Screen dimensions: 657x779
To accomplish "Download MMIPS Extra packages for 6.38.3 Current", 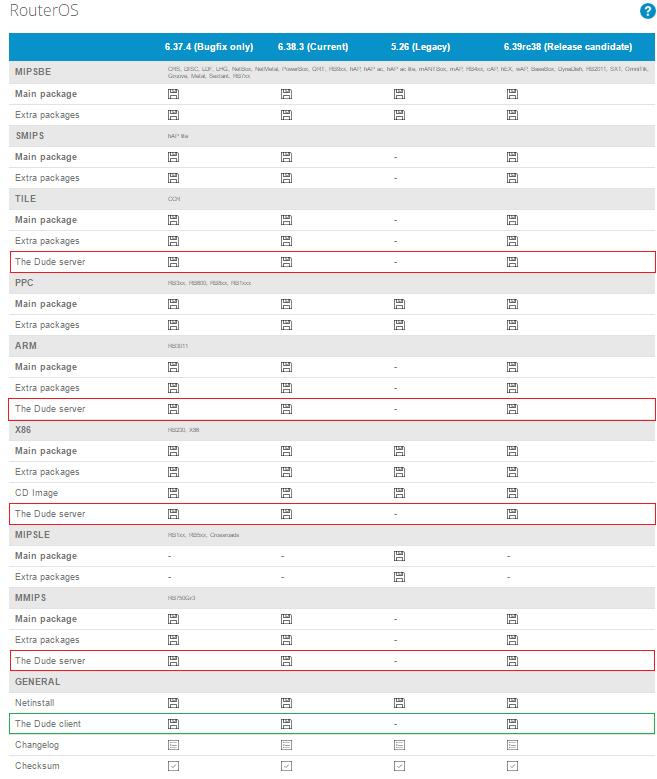I will point(286,640).
